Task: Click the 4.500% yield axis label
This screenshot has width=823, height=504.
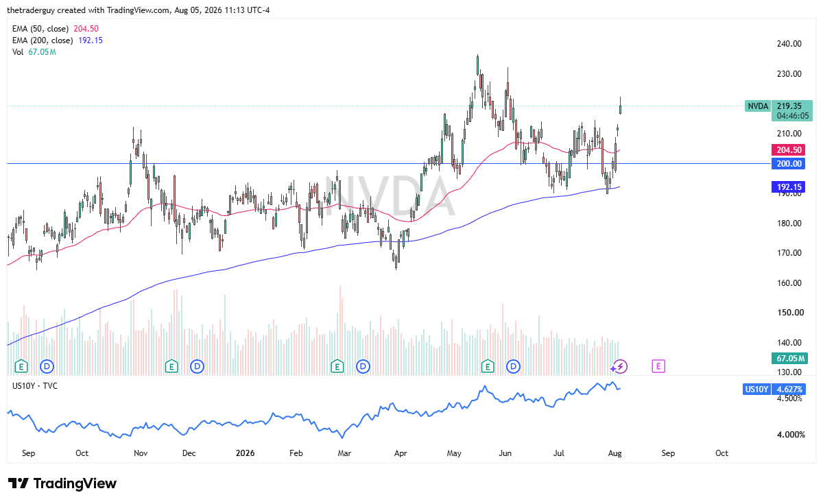Action: [789, 398]
